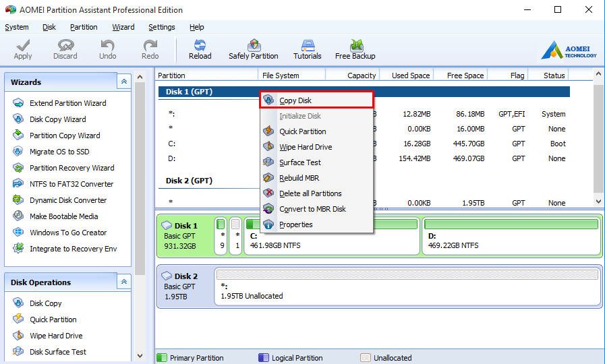Screen dimensions: 605x364
Task: Click the sidebar scroll-up arrow
Action: [140, 77]
